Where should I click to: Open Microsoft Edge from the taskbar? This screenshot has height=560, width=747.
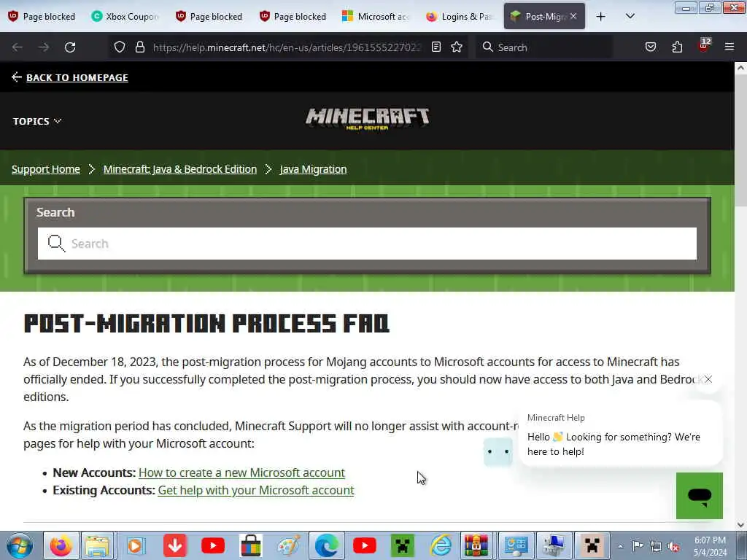[x=326, y=545]
